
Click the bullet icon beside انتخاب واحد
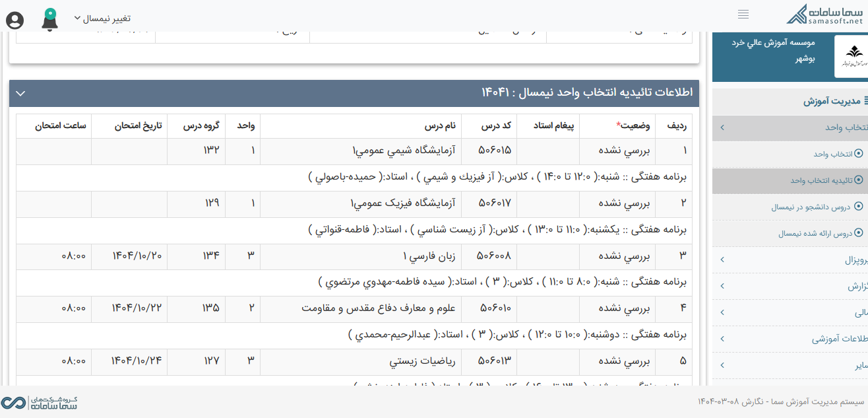857,154
